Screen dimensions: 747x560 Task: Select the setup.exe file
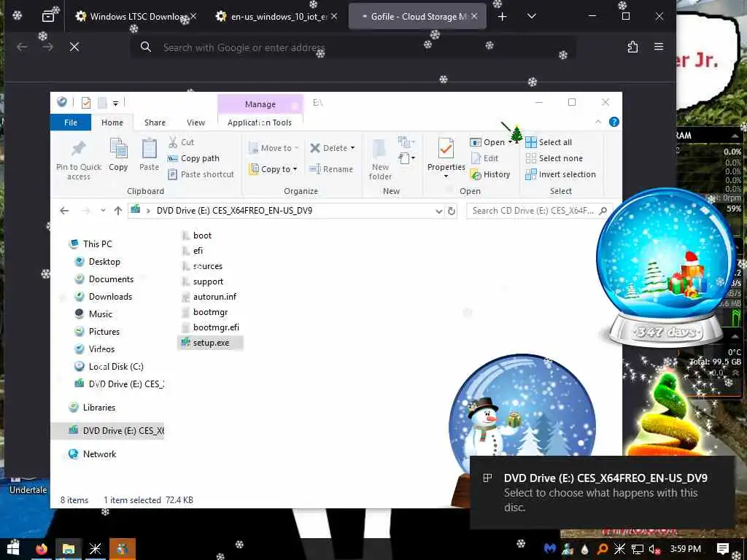[211, 343]
